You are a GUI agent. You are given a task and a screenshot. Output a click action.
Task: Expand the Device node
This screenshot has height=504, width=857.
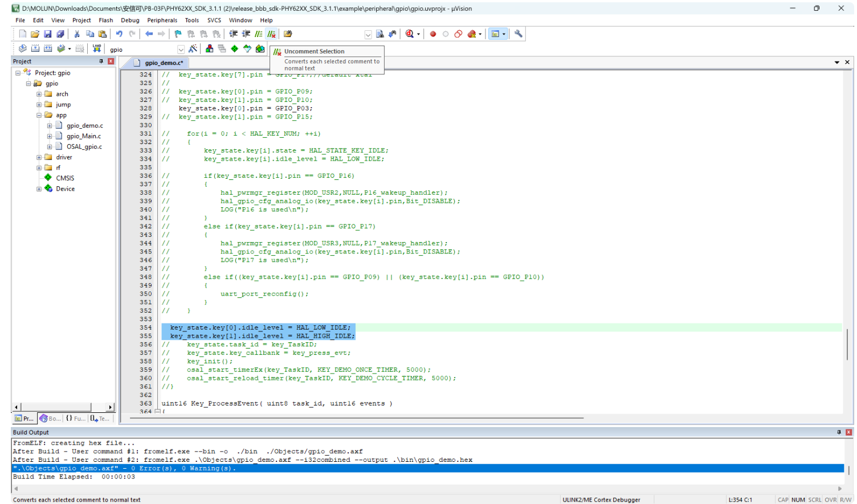pos(39,189)
